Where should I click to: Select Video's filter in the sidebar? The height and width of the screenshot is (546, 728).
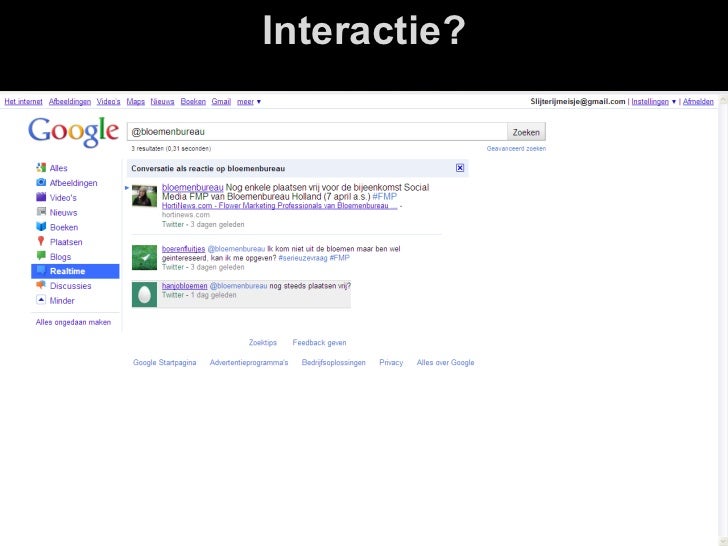[63, 198]
